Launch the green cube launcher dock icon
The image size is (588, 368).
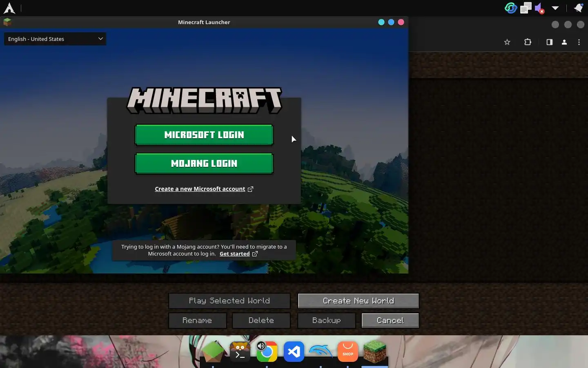213,352
